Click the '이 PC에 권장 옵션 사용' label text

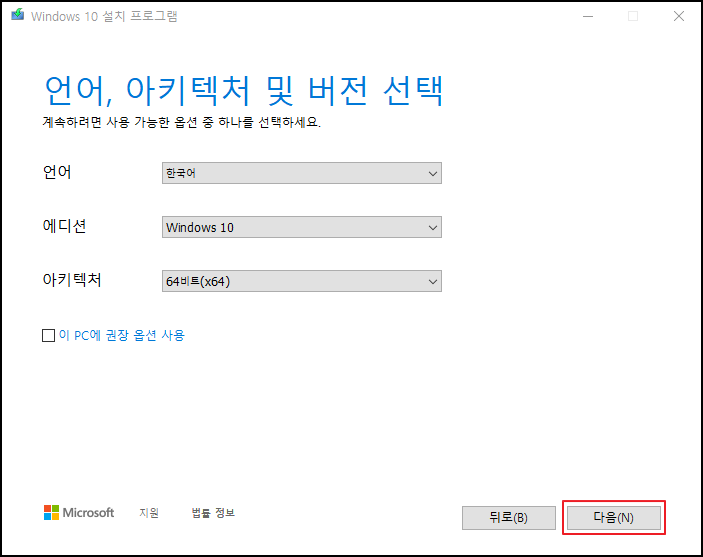coord(122,335)
